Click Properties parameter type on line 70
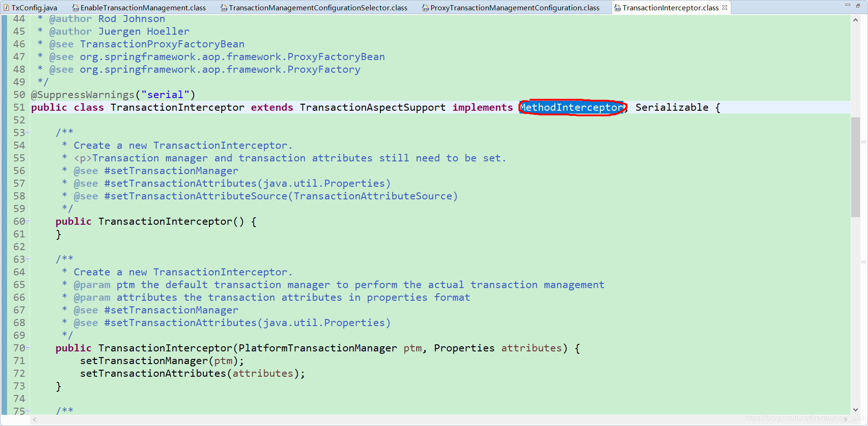 (x=465, y=348)
